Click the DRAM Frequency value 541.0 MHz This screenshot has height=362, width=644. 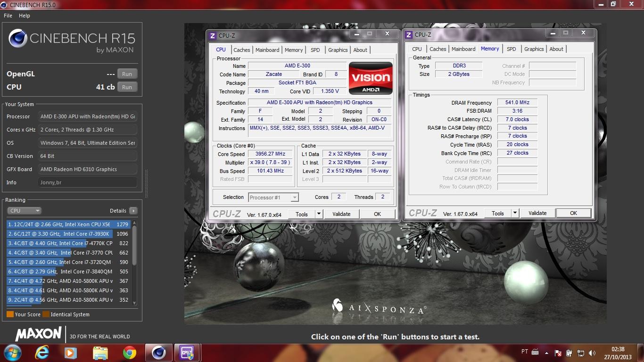[517, 103]
